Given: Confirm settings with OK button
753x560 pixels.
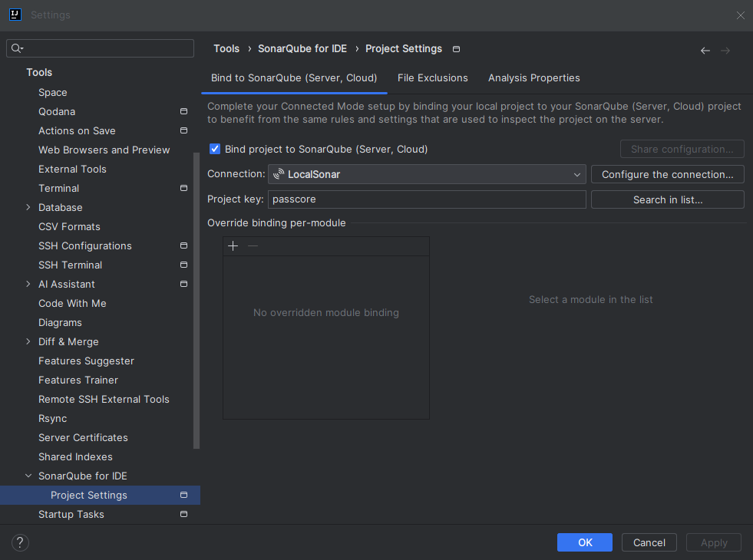Looking at the screenshot, I should 584,542.
